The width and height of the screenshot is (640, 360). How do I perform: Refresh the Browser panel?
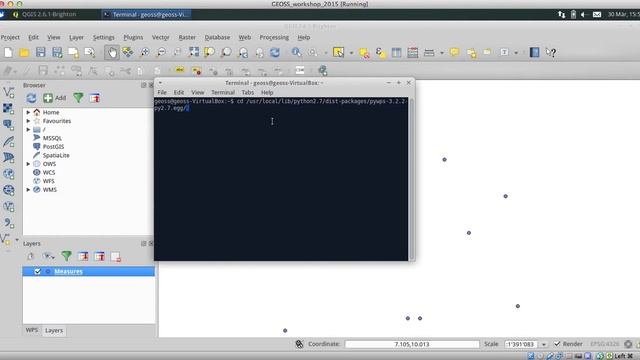point(31,98)
